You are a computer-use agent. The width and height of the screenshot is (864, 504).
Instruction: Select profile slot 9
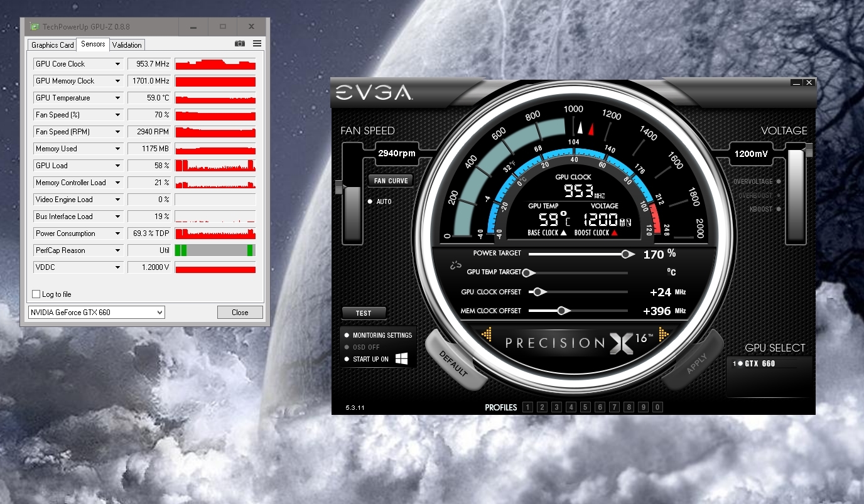(x=643, y=407)
